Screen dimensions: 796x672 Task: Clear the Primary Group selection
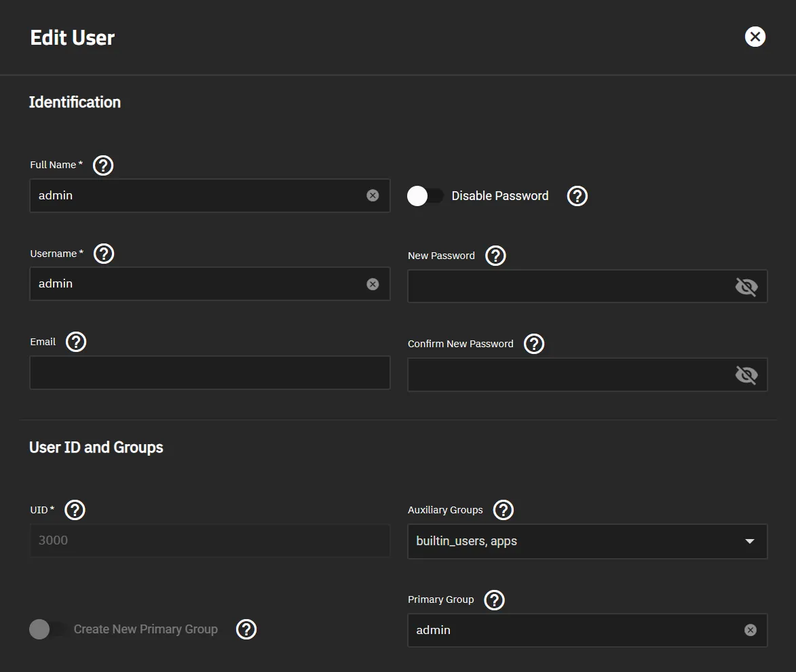pos(750,630)
